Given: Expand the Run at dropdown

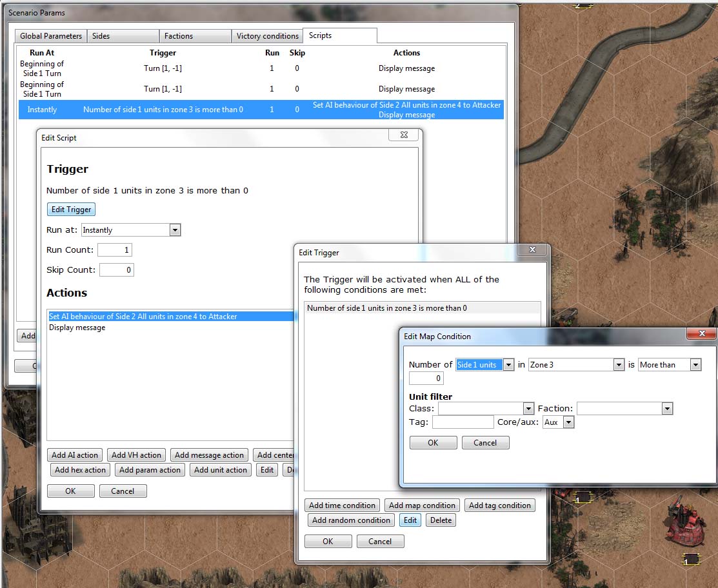Looking at the screenshot, I should click(x=174, y=230).
